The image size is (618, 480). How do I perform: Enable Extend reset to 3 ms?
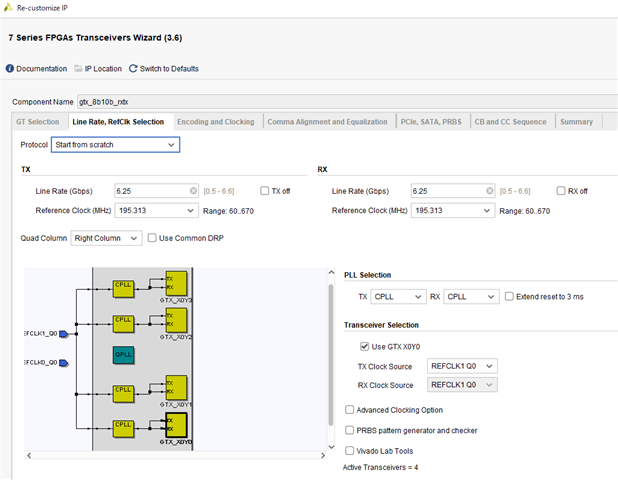pos(509,296)
